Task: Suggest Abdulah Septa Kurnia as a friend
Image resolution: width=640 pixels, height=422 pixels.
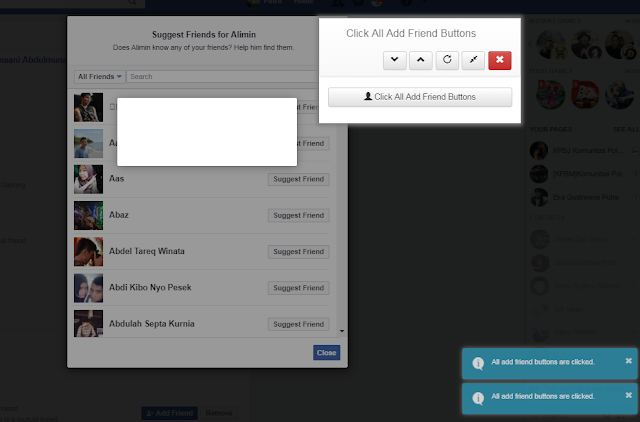Action: 298,324
